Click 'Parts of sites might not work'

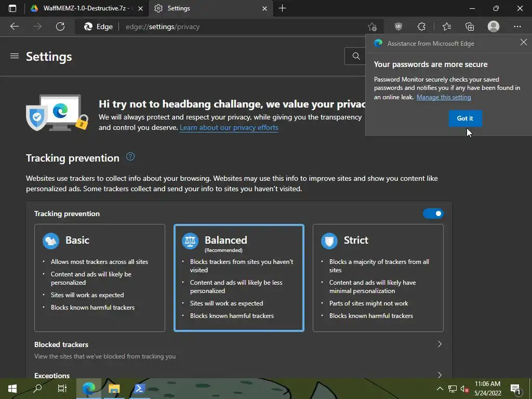pos(368,303)
